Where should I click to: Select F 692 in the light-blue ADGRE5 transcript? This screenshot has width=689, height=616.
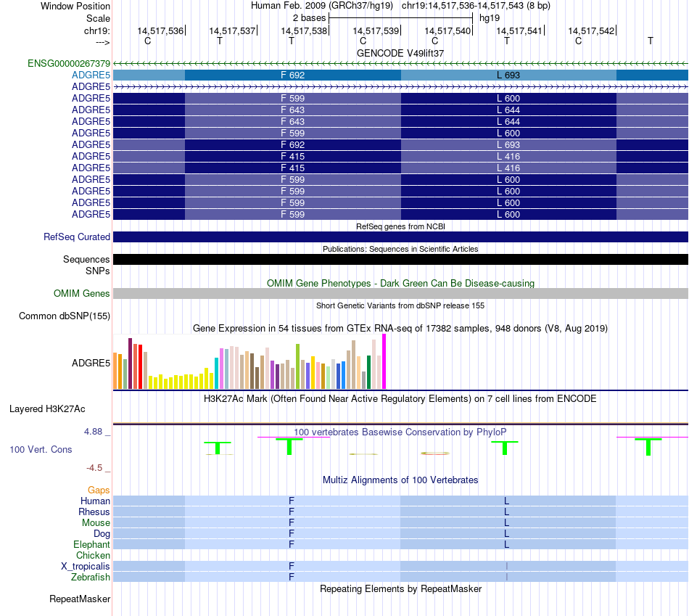pos(293,75)
